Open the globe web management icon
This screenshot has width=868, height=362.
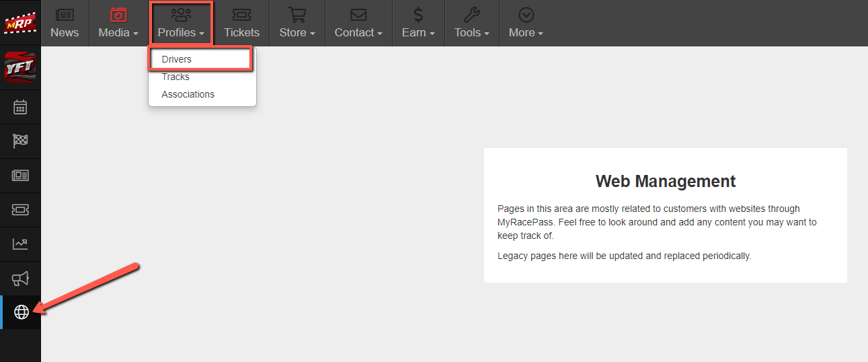point(21,312)
